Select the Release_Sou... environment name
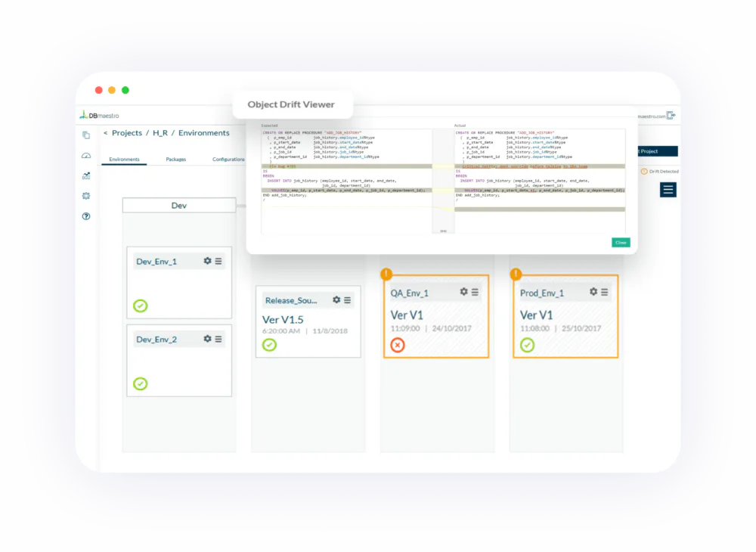756x552 pixels. 291,300
